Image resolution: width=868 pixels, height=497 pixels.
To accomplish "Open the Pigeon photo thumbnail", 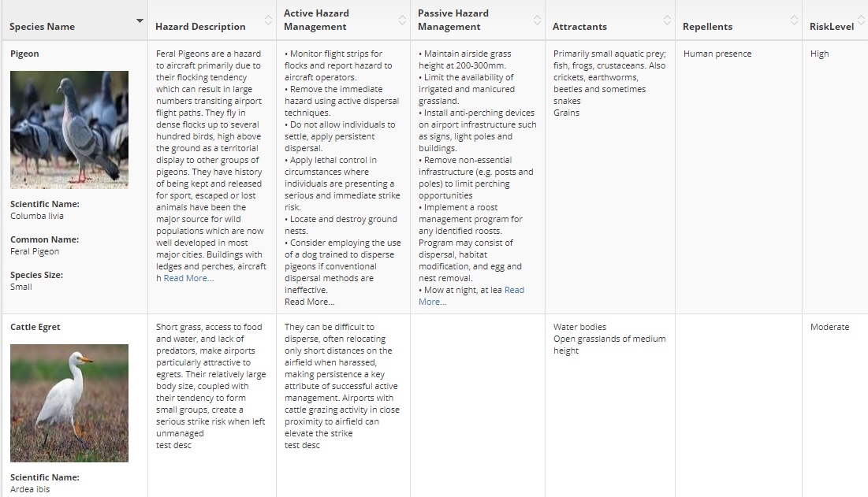I will pos(69,130).
